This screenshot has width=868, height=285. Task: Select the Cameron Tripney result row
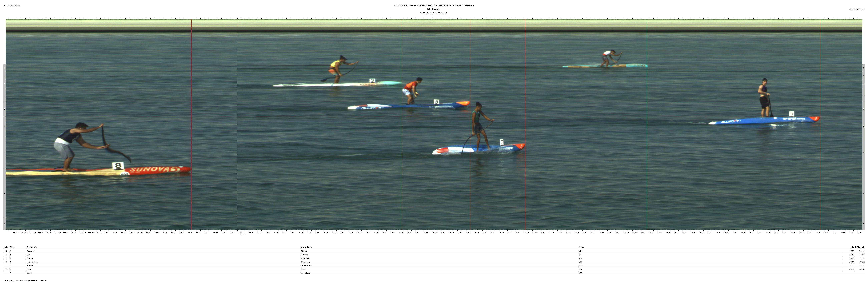coord(303,251)
